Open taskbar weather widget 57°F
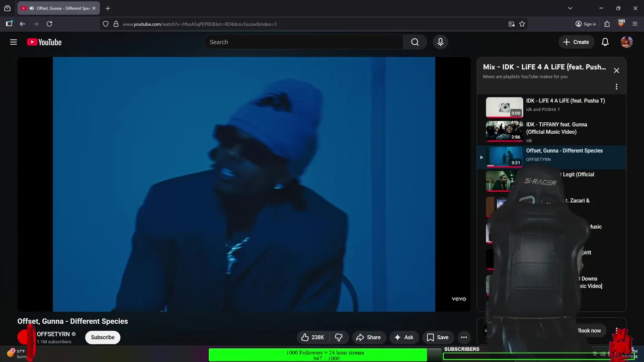Image resolution: width=644 pixels, height=362 pixels. click(17, 353)
